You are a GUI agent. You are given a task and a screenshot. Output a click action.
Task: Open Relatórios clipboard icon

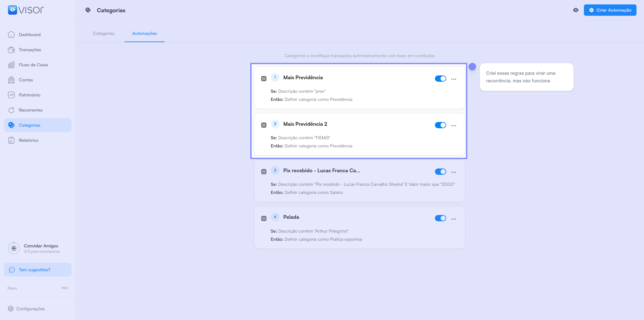point(11,140)
